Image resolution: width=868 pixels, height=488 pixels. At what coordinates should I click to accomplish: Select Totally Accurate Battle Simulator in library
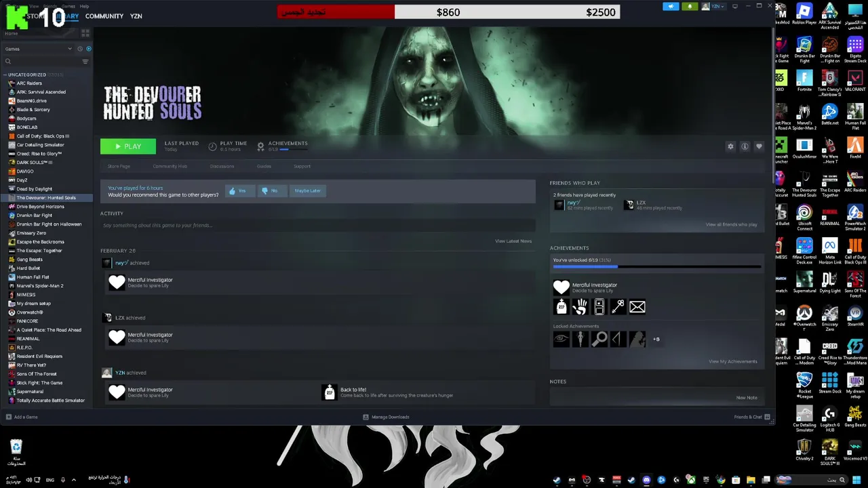pyautogui.click(x=50, y=401)
